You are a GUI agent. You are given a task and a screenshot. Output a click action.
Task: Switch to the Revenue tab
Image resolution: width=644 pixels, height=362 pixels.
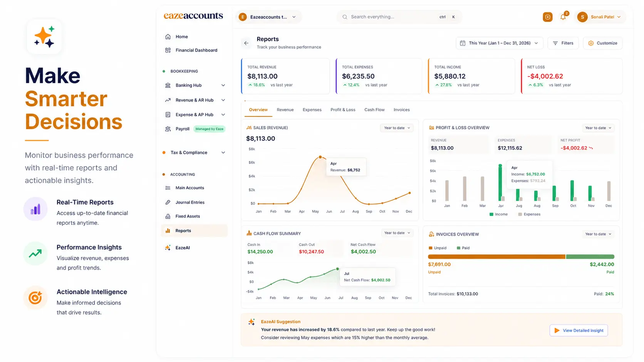tap(285, 110)
